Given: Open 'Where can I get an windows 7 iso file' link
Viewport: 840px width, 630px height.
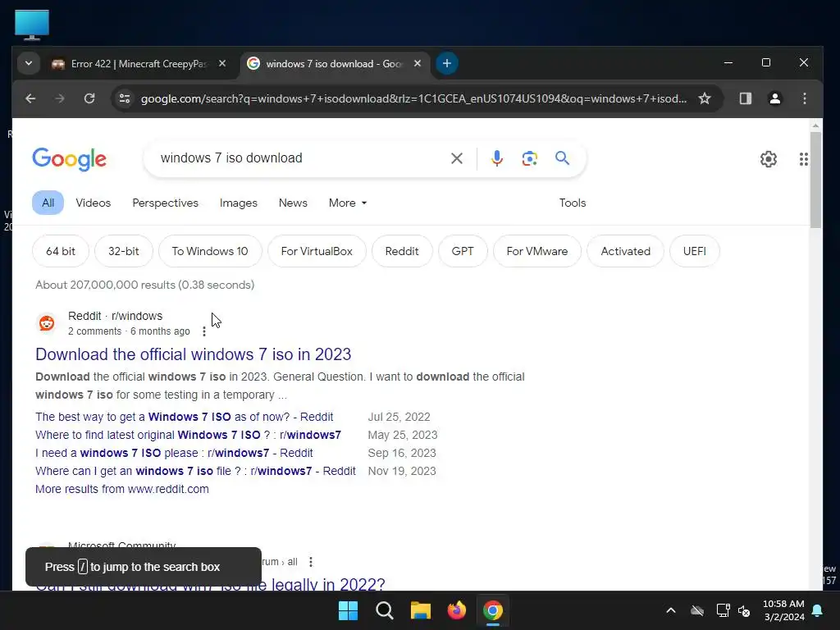Looking at the screenshot, I should (x=195, y=472).
